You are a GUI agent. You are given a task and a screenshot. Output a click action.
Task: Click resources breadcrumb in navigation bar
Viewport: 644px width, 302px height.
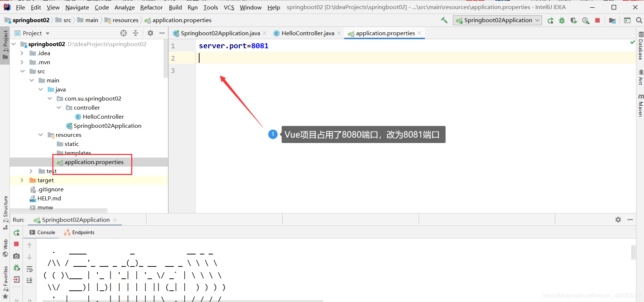pos(121,20)
